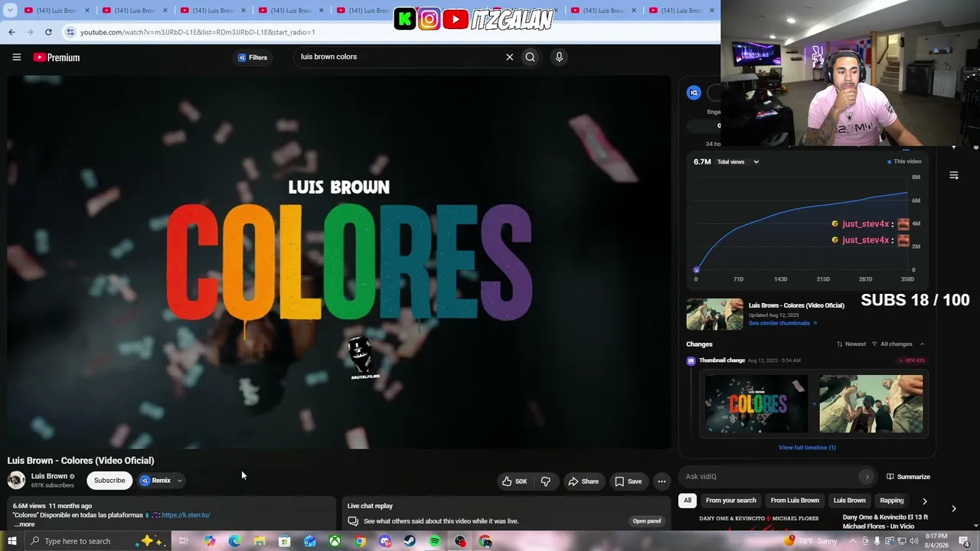Click the Share button
Screen dimensions: 980x551
583,481
